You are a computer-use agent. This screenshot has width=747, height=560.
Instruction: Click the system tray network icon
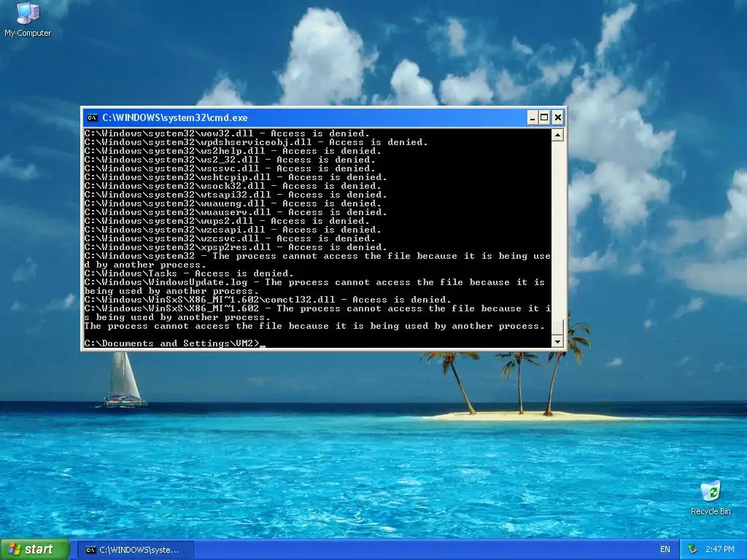pyautogui.click(x=692, y=550)
